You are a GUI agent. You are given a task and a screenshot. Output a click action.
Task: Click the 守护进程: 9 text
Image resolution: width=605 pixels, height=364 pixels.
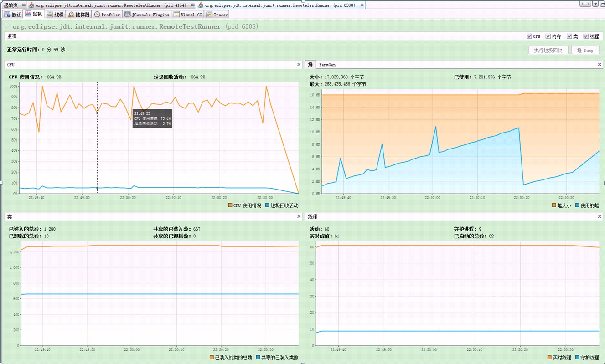click(x=468, y=229)
